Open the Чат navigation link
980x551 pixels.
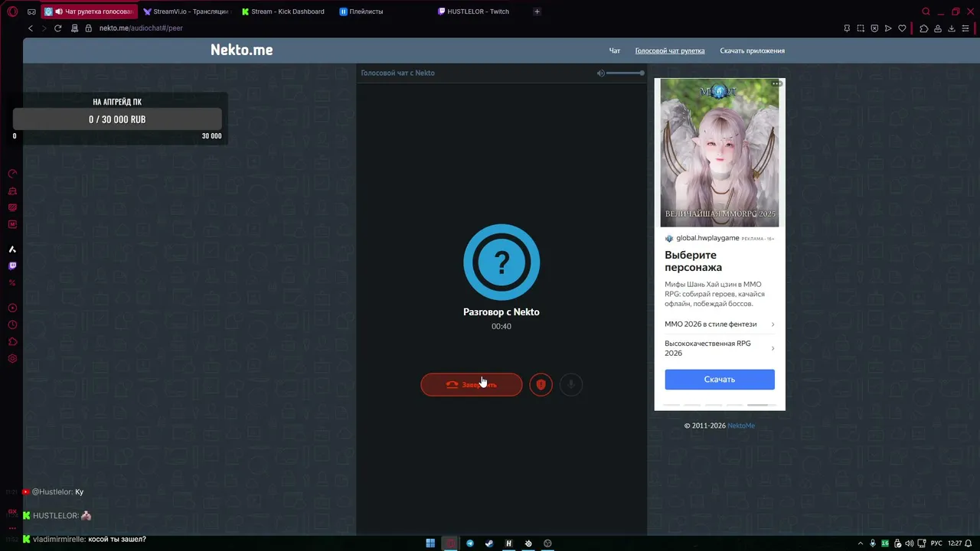(x=614, y=51)
